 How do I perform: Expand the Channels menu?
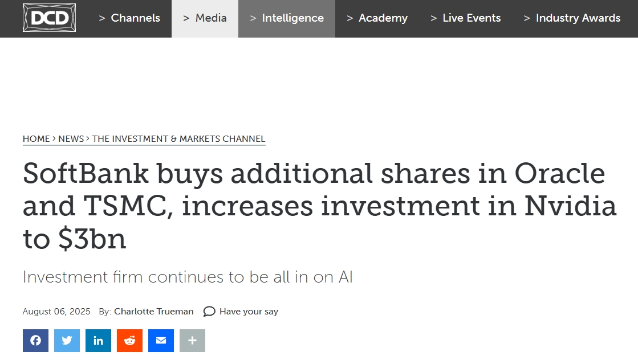pos(129,18)
